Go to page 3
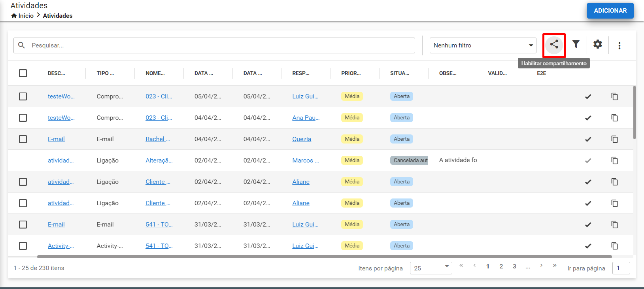Image resolution: width=644 pixels, height=289 pixels. tap(514, 266)
